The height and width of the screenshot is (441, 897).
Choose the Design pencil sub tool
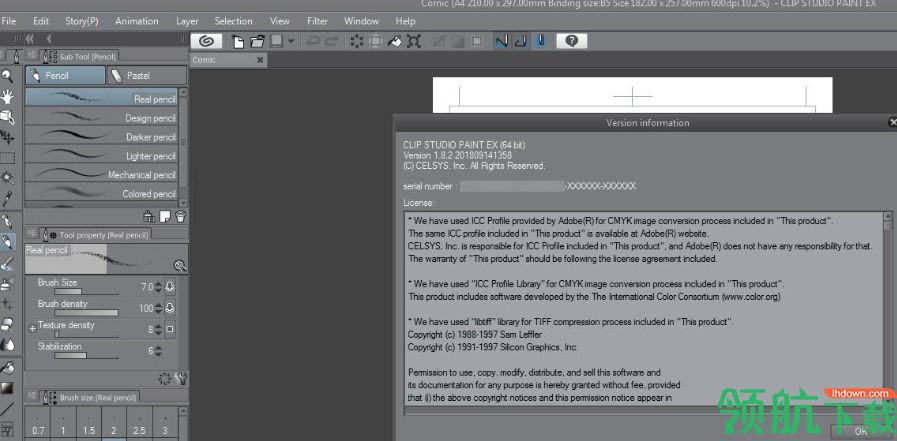coord(102,117)
